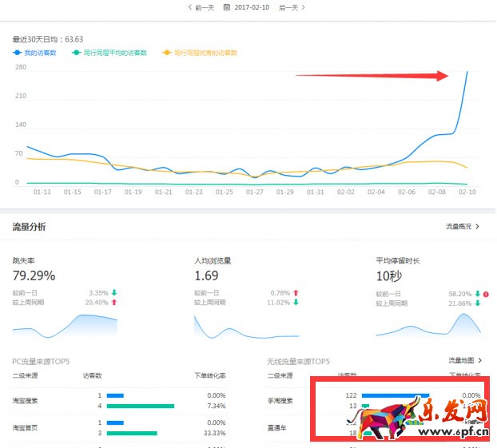Click green down arrow next to 21.66%

point(477,303)
